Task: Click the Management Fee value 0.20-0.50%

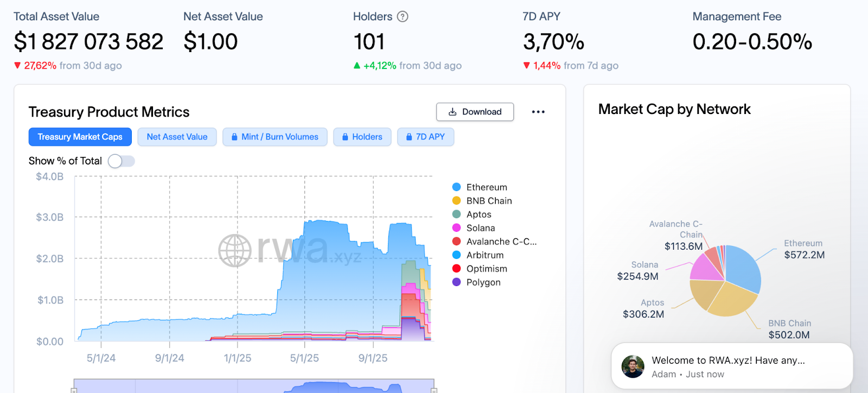Action: pyautogui.click(x=752, y=42)
